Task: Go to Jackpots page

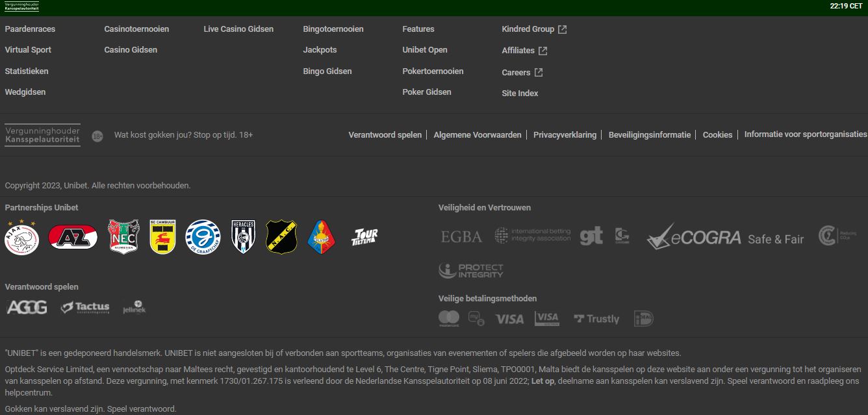Action: (x=320, y=50)
